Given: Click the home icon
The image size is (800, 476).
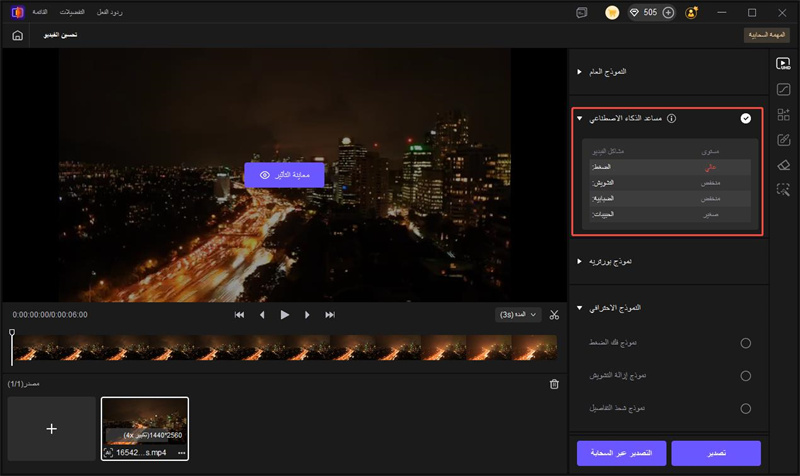Looking at the screenshot, I should (17, 35).
